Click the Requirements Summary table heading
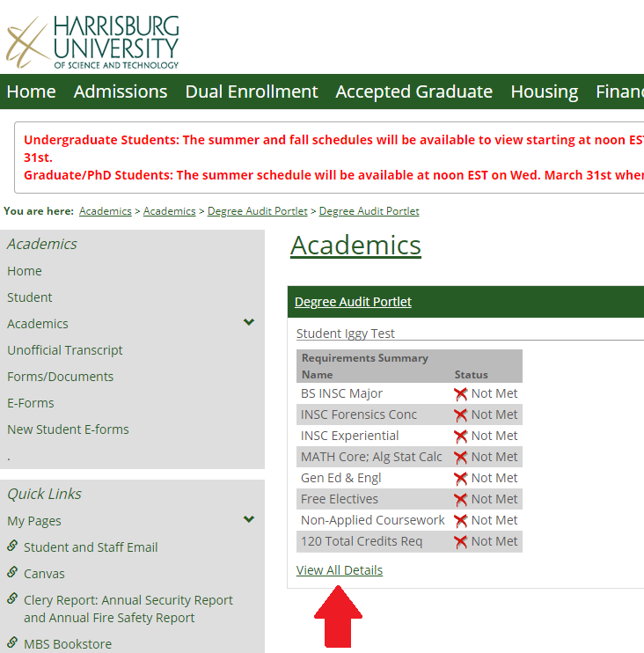This screenshot has height=653, width=644. pos(365,358)
